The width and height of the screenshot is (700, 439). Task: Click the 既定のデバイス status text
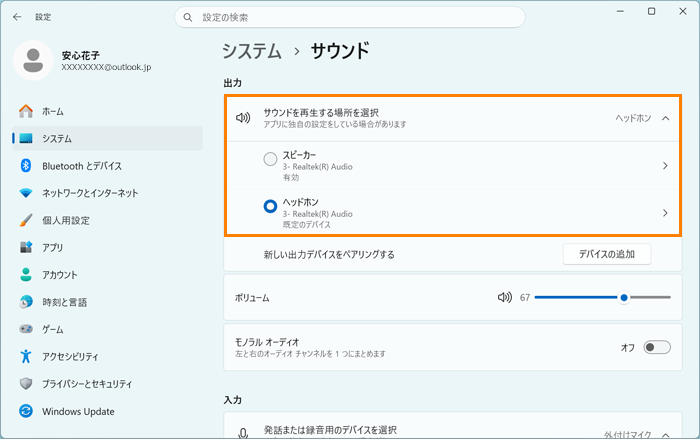(307, 225)
